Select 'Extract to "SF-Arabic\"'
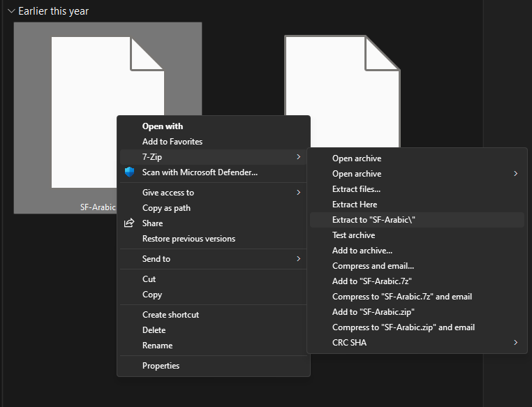 click(417, 220)
